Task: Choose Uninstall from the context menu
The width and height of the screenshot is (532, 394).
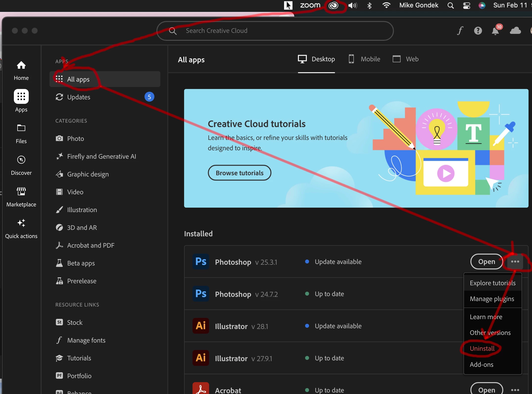Action: pyautogui.click(x=482, y=349)
